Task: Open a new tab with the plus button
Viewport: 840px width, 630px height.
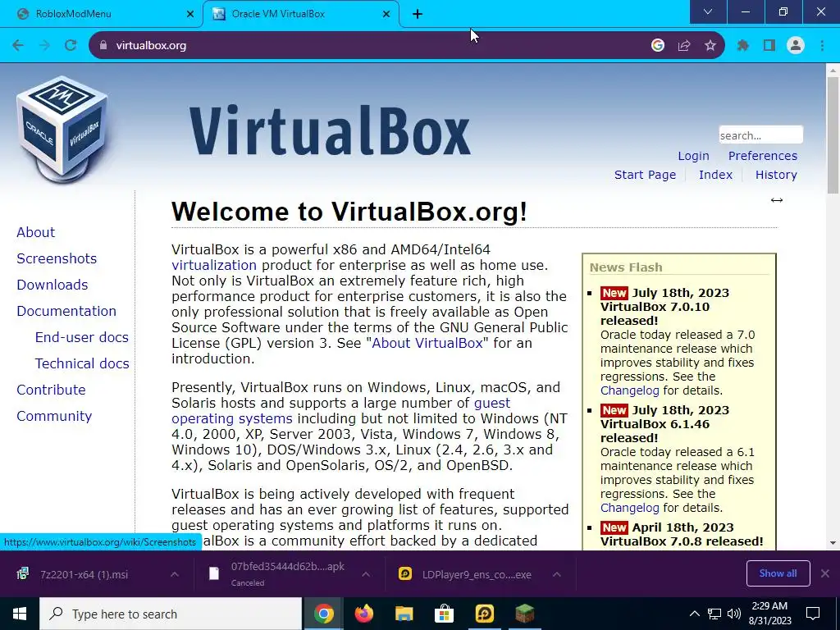Action: pos(418,14)
